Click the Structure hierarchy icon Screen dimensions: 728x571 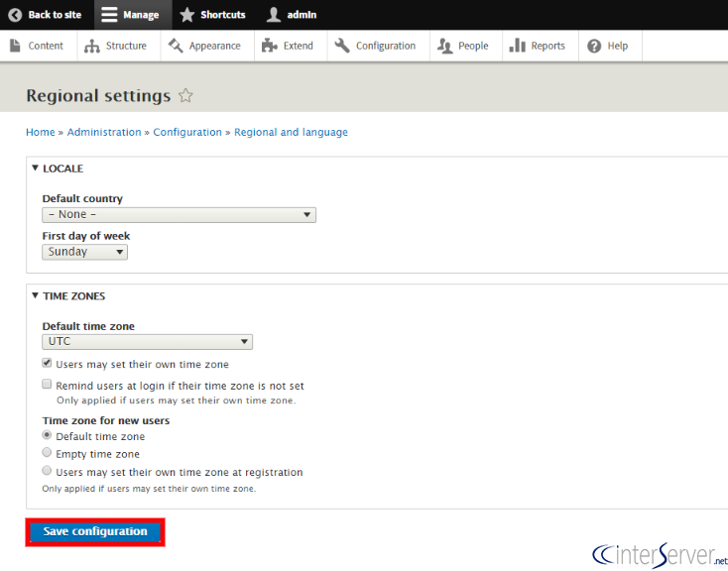tap(92, 46)
